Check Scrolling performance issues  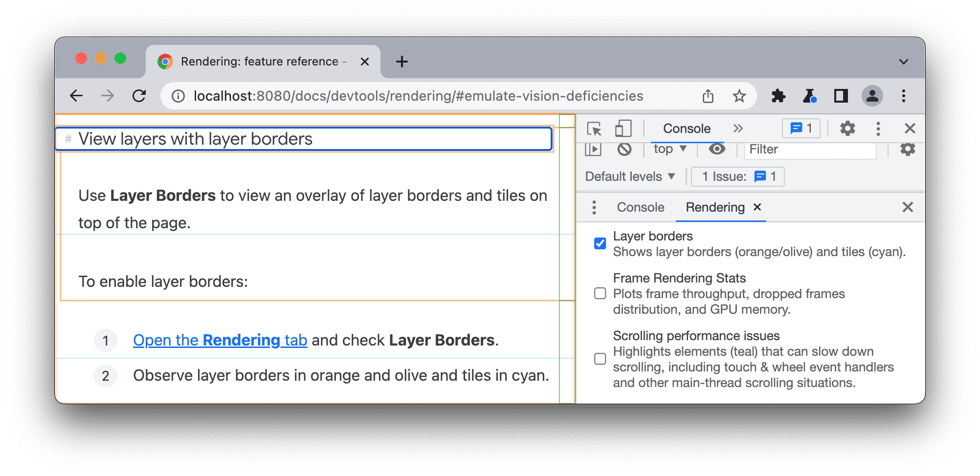point(601,359)
